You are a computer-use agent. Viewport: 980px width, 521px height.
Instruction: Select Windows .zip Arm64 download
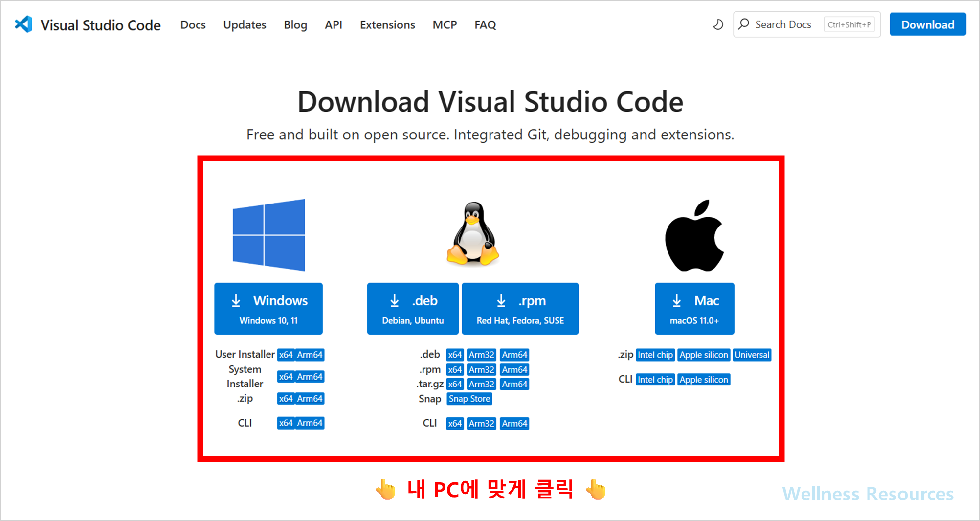pos(310,399)
